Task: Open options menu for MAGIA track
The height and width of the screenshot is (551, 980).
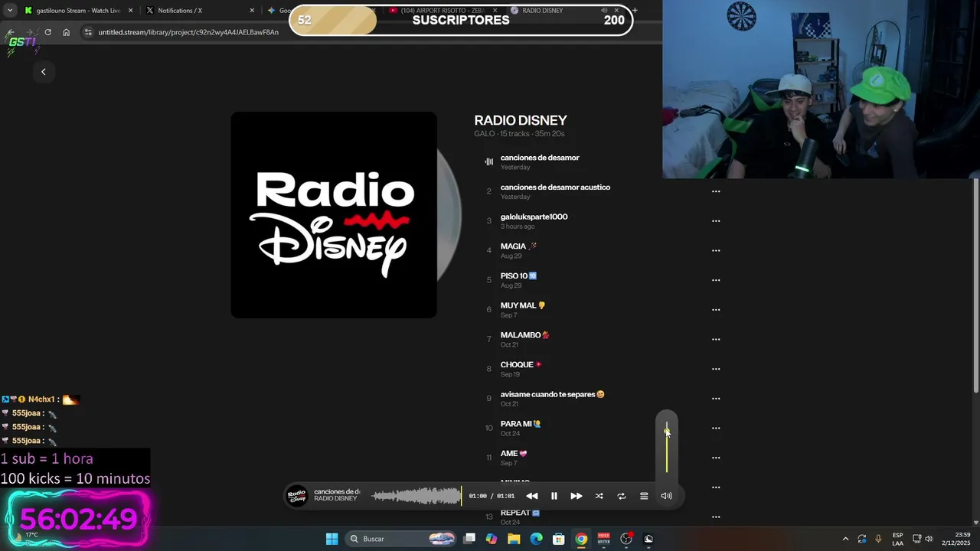Action: point(716,250)
